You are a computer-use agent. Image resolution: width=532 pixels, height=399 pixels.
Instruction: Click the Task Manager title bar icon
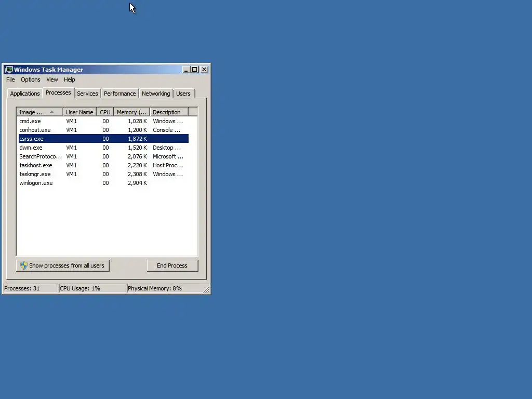click(x=9, y=70)
